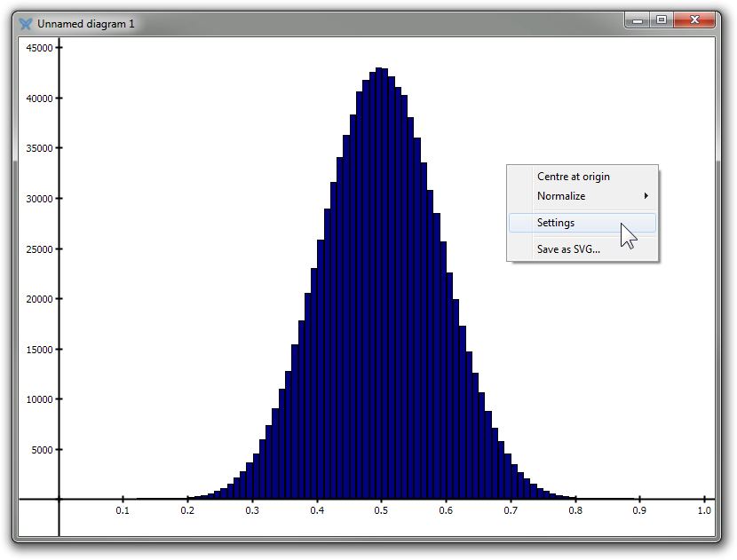Click the 25000 label on the y-axis

(x=38, y=248)
